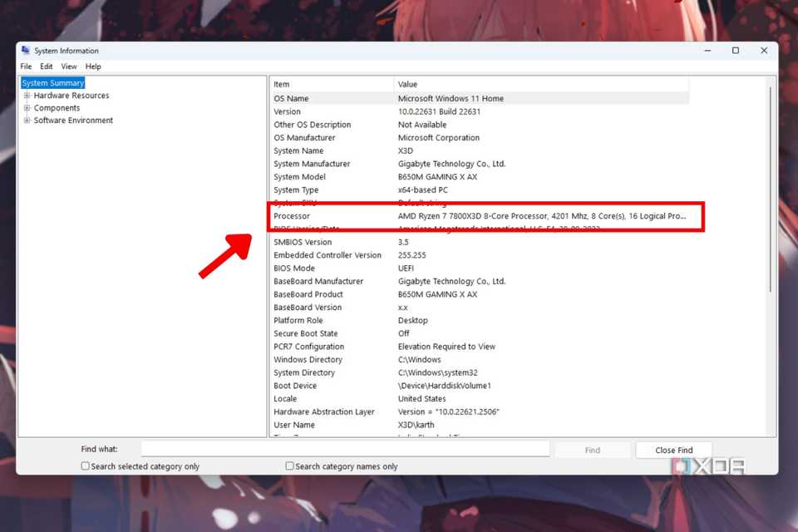Select System Summary in the navigation tree
The height and width of the screenshot is (532, 798).
[x=52, y=82]
